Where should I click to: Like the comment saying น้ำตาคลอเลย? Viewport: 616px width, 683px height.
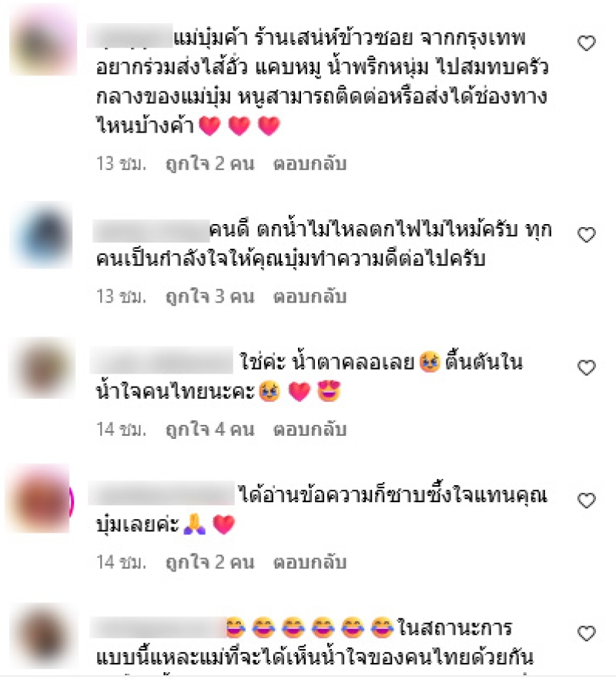(587, 367)
